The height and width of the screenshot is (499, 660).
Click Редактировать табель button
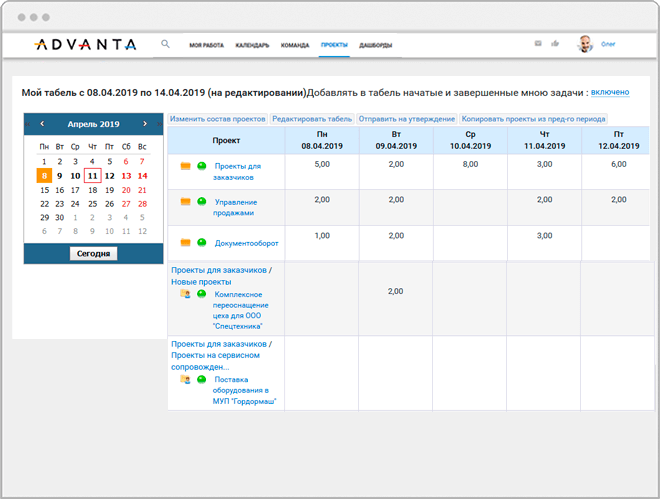click(x=312, y=119)
